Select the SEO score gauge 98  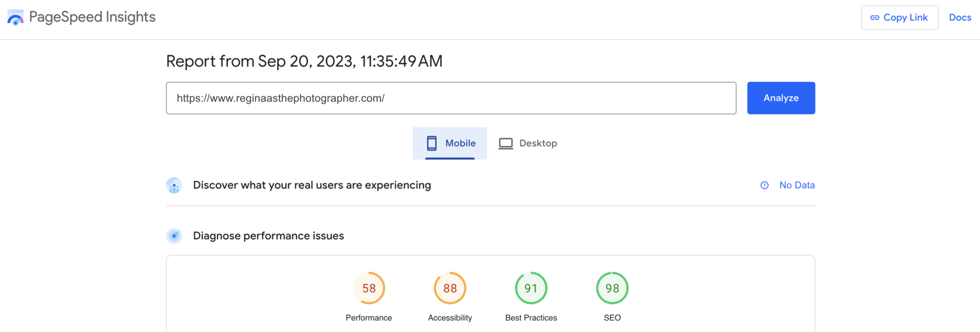point(612,288)
